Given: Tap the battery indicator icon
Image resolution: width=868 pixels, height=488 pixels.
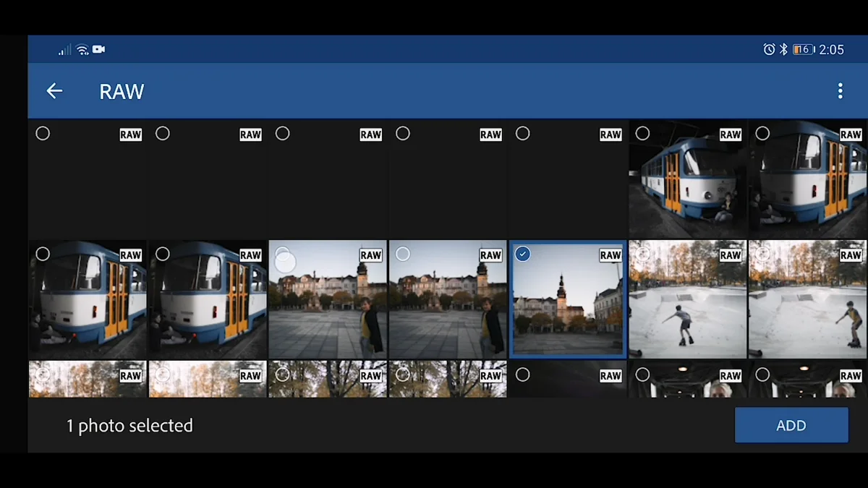Looking at the screenshot, I should (x=804, y=49).
